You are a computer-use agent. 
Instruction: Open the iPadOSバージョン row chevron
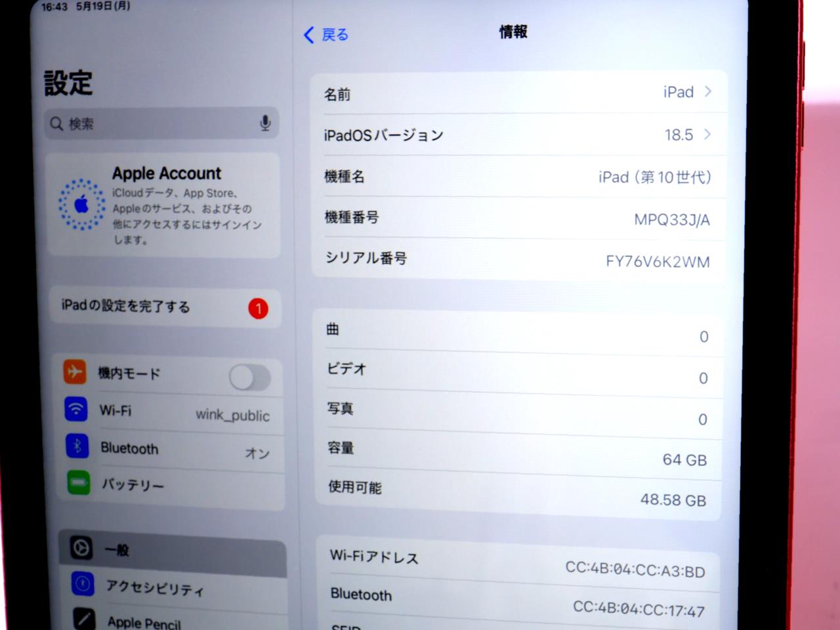pos(707,134)
